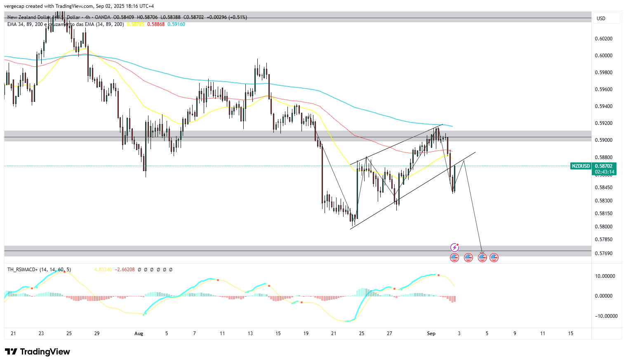Click the Aug label on time axis
Screen dimensions: 626x364
click(x=139, y=333)
